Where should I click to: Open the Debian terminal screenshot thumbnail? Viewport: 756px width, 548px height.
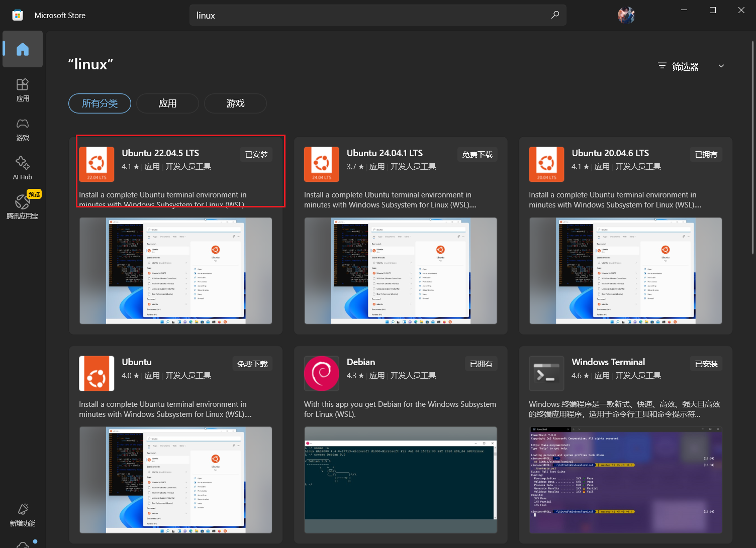[x=401, y=480]
